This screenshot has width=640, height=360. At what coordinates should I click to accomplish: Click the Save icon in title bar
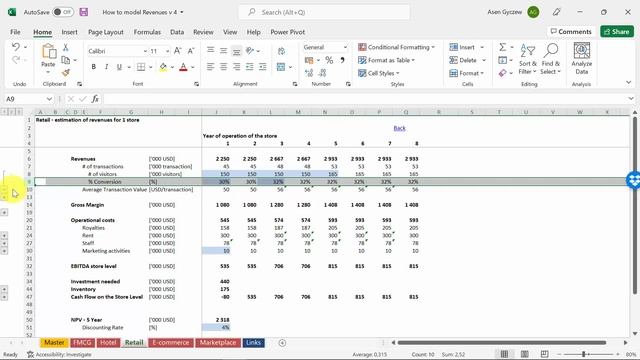point(84,12)
